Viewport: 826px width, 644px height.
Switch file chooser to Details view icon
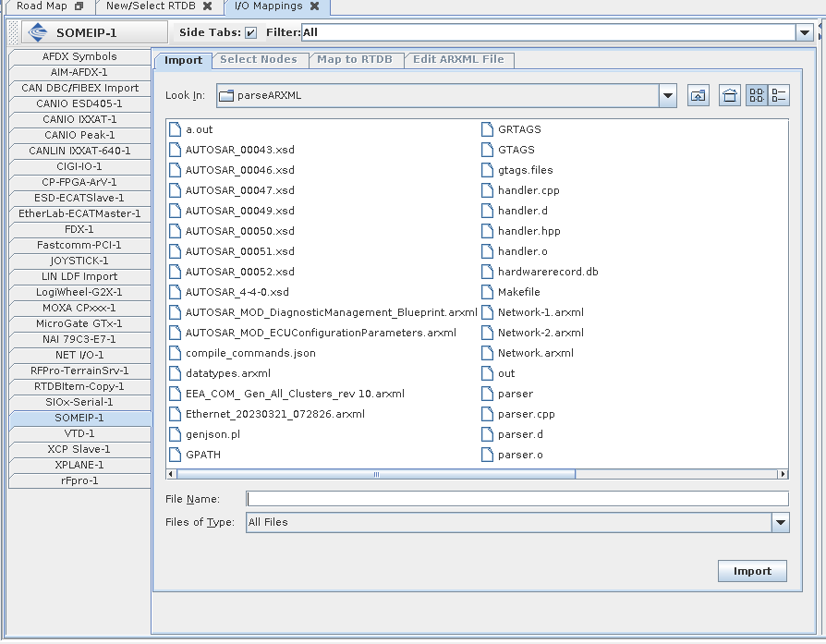pyautogui.click(x=779, y=95)
